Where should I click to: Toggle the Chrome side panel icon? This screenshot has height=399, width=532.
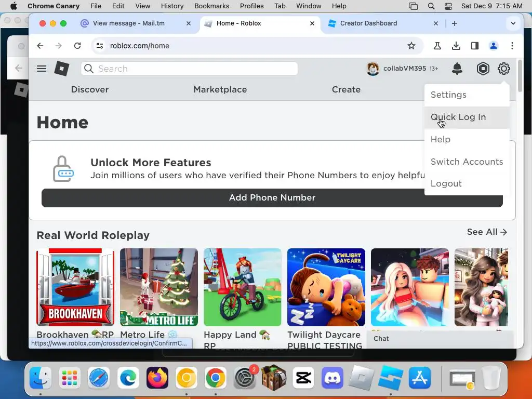475,46
